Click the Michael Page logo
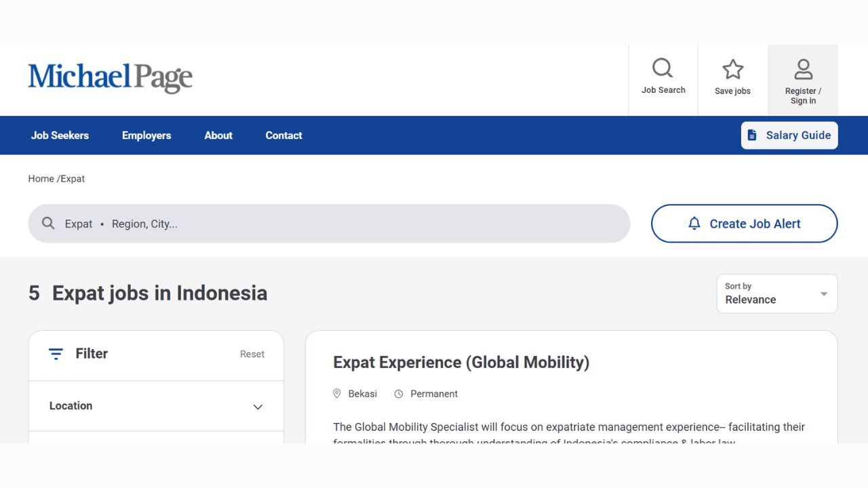 [110, 77]
